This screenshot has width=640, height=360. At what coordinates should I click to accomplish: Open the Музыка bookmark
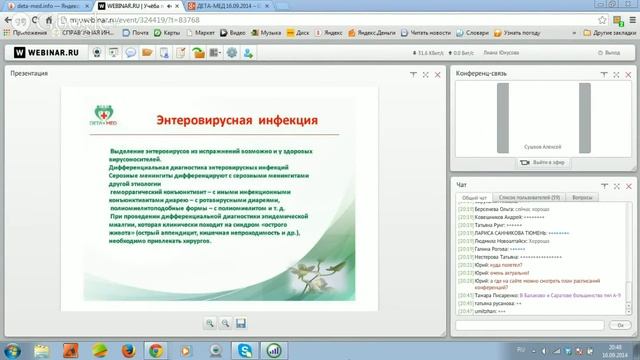pyautogui.click(x=266, y=33)
